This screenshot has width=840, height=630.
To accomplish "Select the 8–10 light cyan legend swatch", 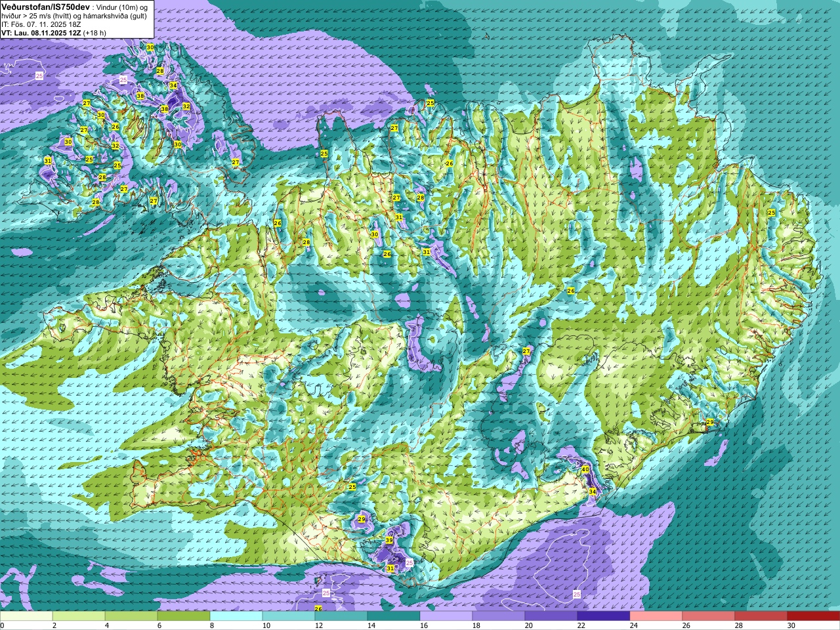I will [x=236, y=616].
